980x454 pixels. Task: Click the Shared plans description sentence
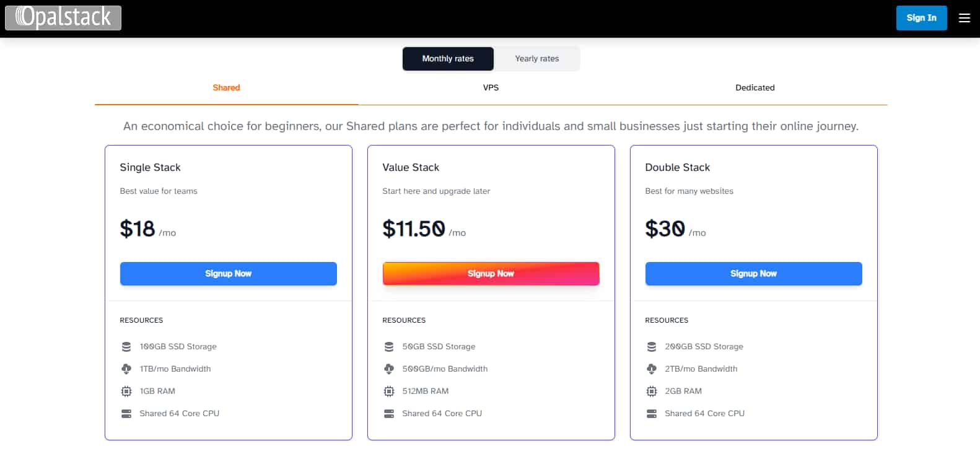(491, 126)
